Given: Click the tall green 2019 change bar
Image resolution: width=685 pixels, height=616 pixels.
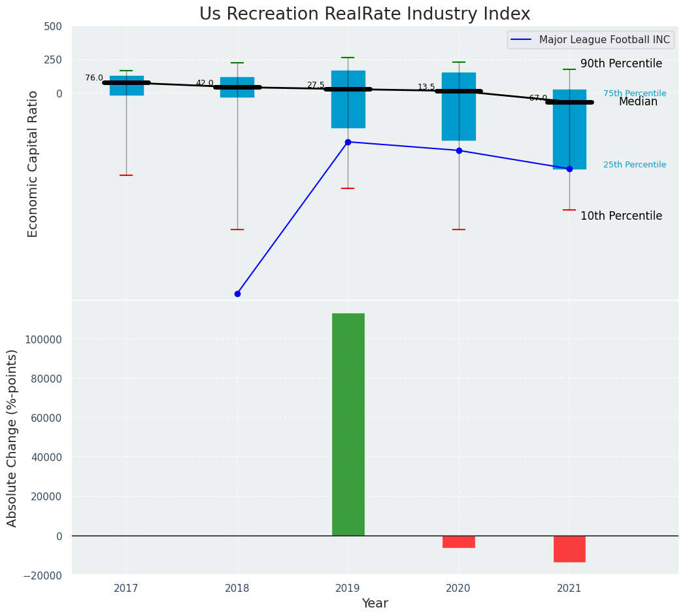Looking at the screenshot, I should [x=348, y=424].
